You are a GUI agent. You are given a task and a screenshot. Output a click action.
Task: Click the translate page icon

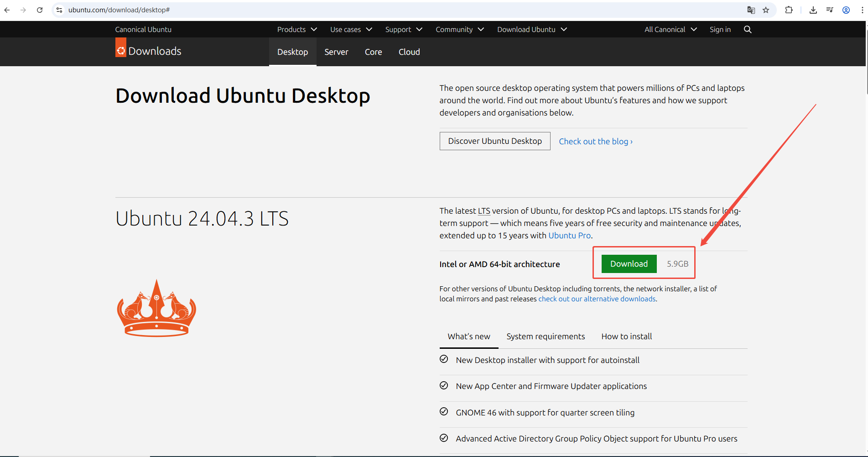(x=751, y=10)
